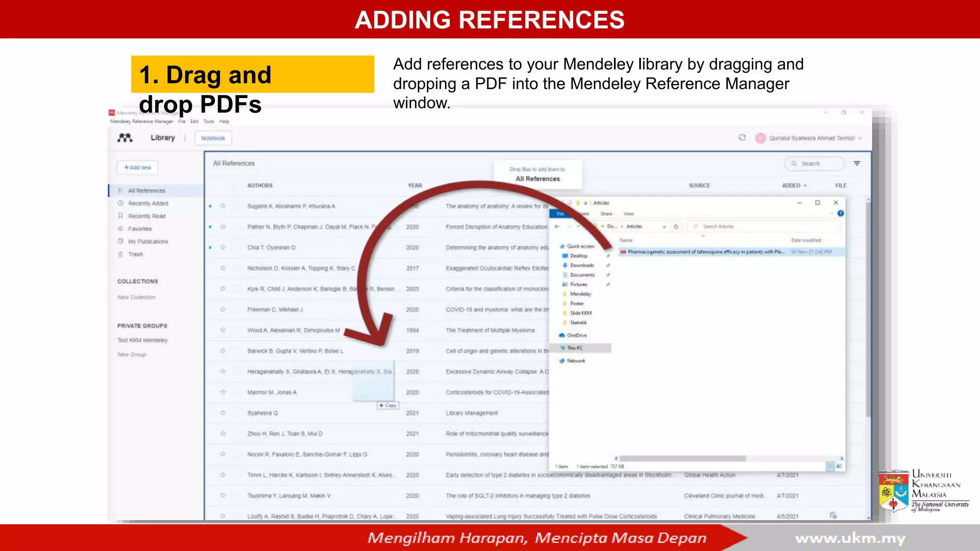
Task: Favorite the Sugand K reference star
Action: [223, 206]
